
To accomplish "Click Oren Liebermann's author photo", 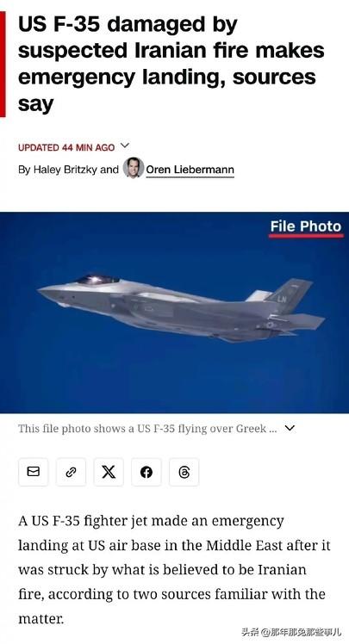I will click(134, 168).
